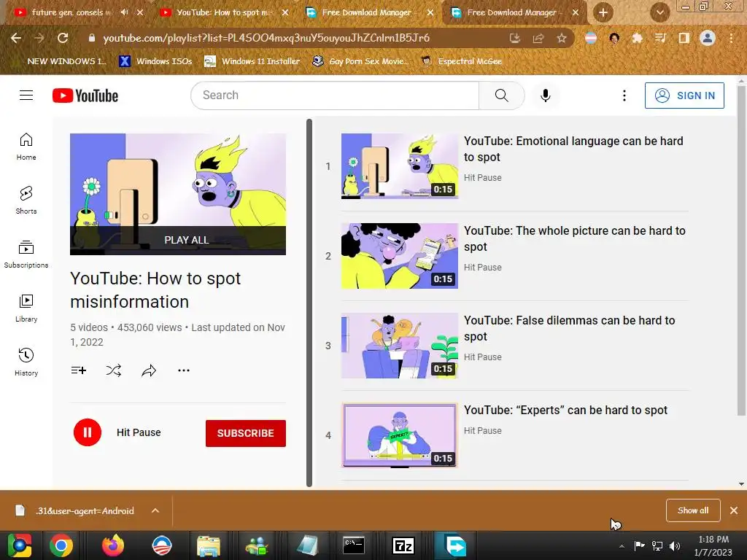Click the YouTube Search input field
This screenshot has width=747, height=560.
click(x=335, y=96)
